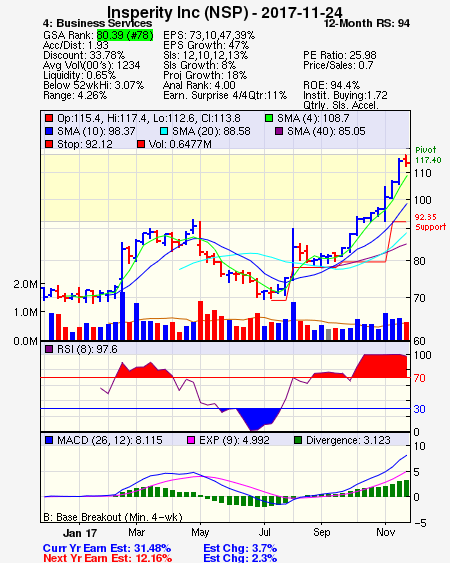The height and width of the screenshot is (563, 450).
Task: Click the EPS Growth: 47% entry
Action: click(x=206, y=45)
